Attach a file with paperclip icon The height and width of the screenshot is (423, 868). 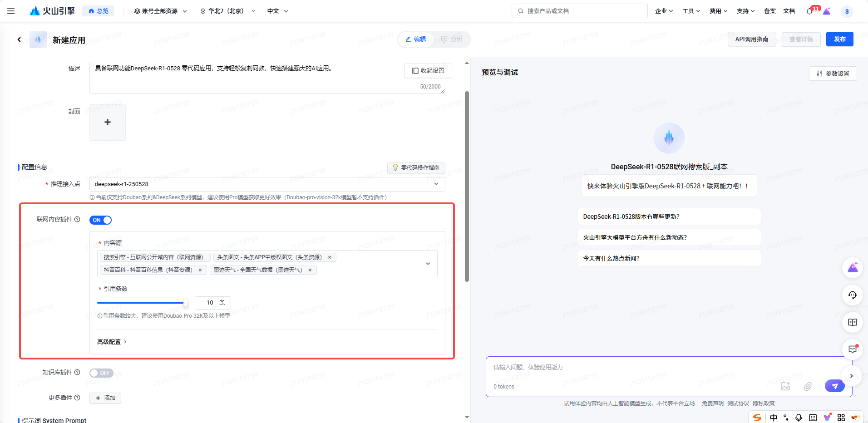pyautogui.click(x=808, y=386)
